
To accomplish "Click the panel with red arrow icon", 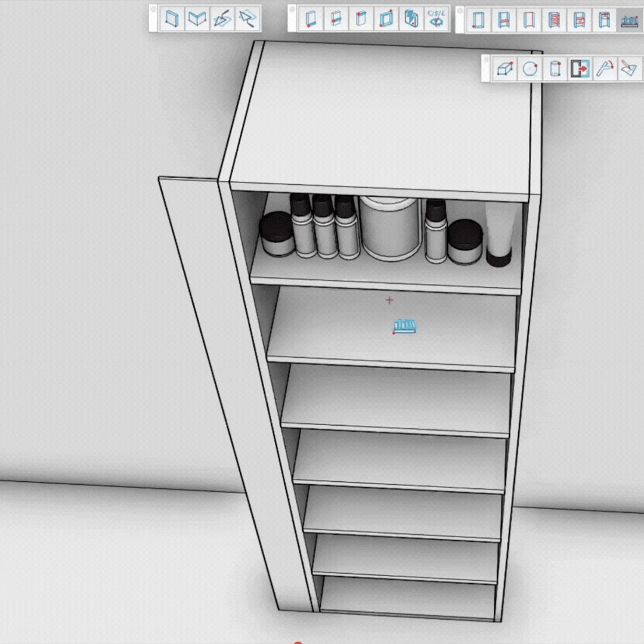I will [579, 69].
